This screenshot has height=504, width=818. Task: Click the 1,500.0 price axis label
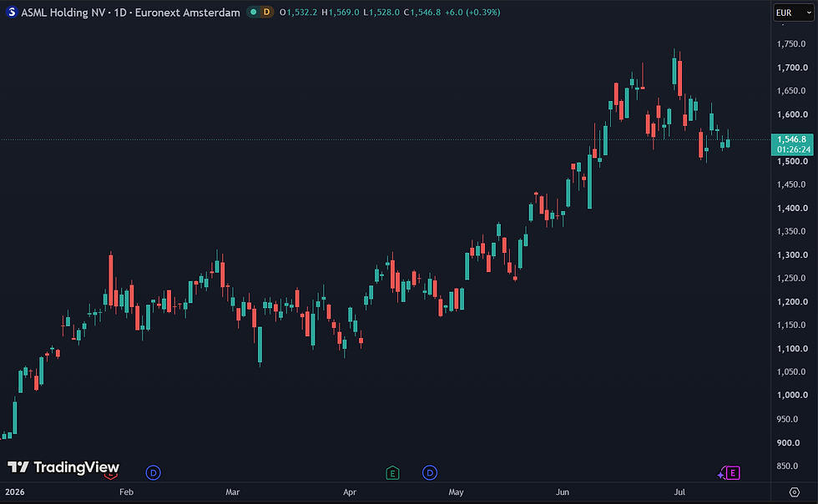pyautogui.click(x=792, y=161)
